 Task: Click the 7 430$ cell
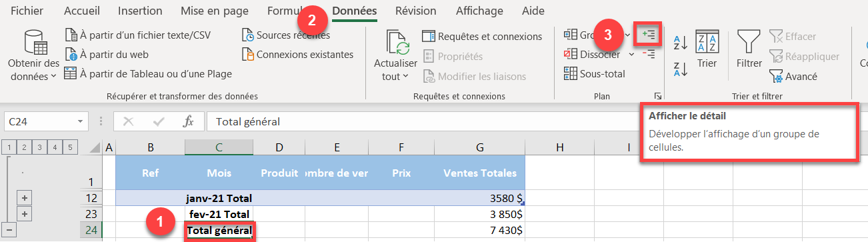pos(480,231)
